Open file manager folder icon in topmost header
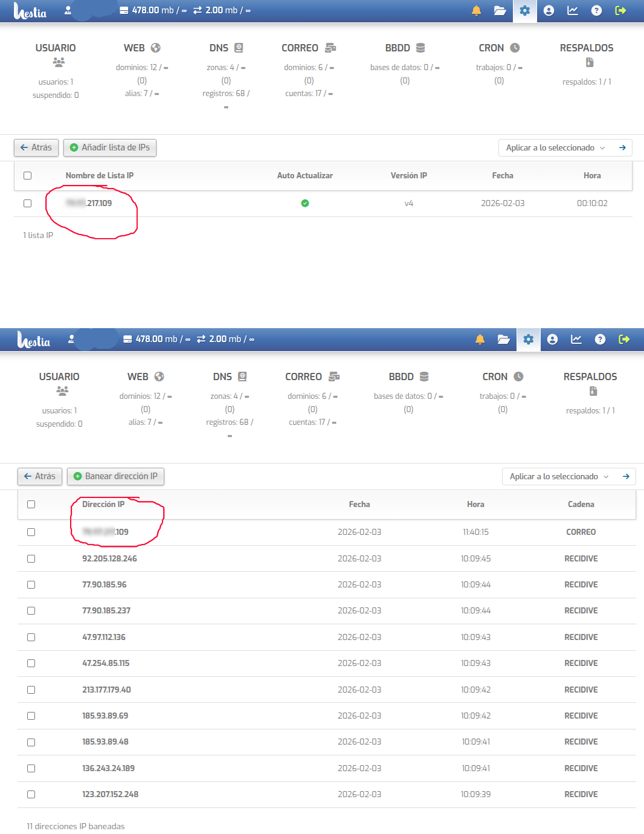644x834 pixels. point(500,11)
